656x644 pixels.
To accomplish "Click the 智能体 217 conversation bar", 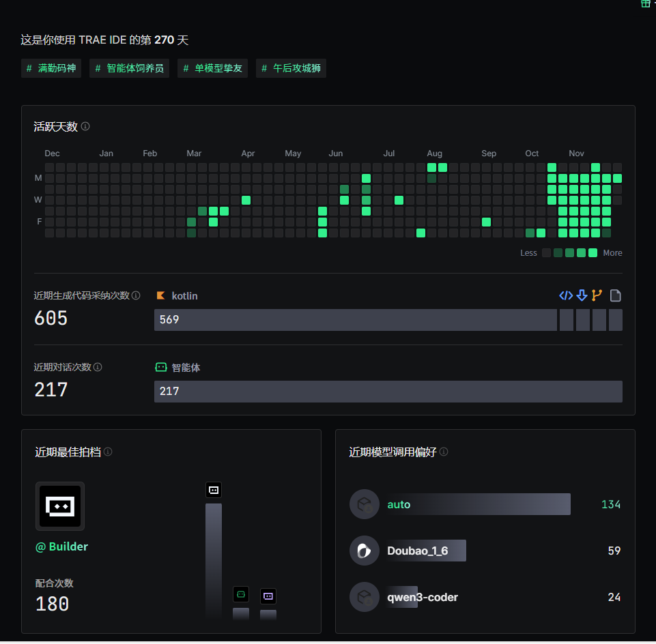I will click(388, 392).
